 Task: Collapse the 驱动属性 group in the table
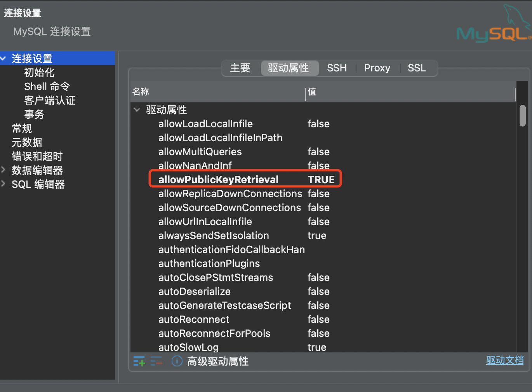point(137,110)
